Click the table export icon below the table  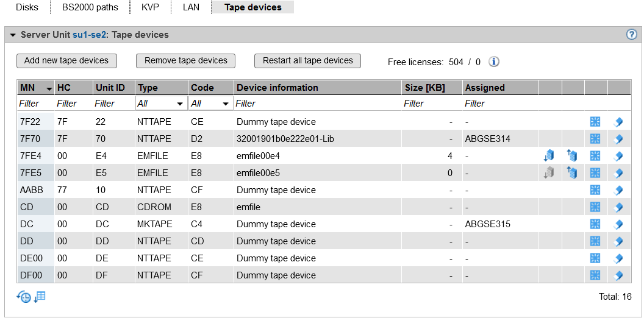(x=40, y=297)
